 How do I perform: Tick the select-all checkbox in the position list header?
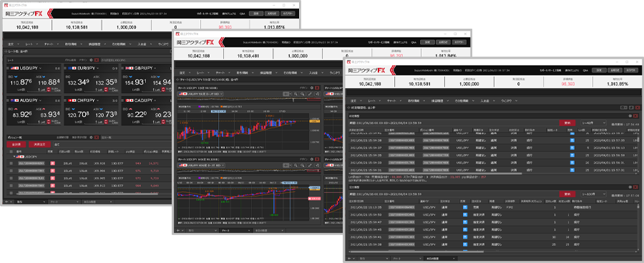coord(11,151)
